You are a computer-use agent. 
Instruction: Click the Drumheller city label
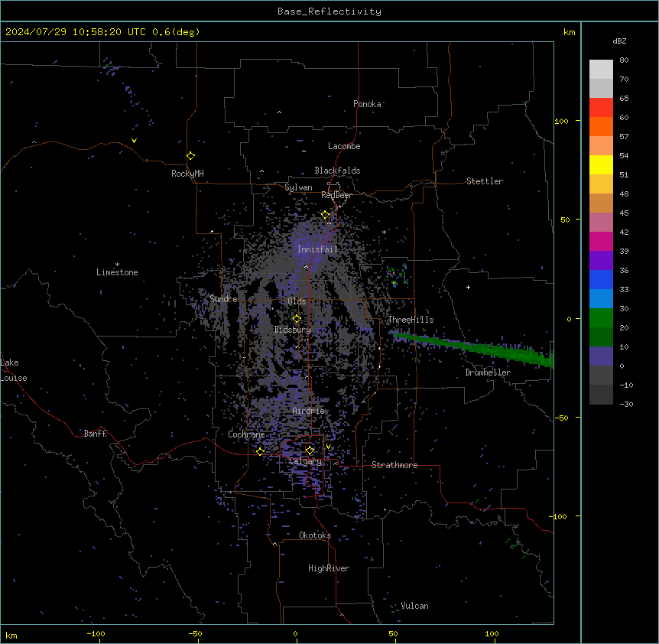(488, 372)
